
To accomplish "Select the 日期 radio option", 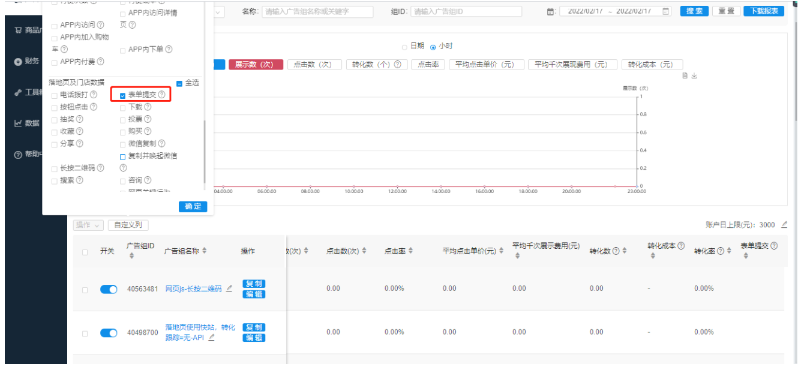I will pos(405,47).
